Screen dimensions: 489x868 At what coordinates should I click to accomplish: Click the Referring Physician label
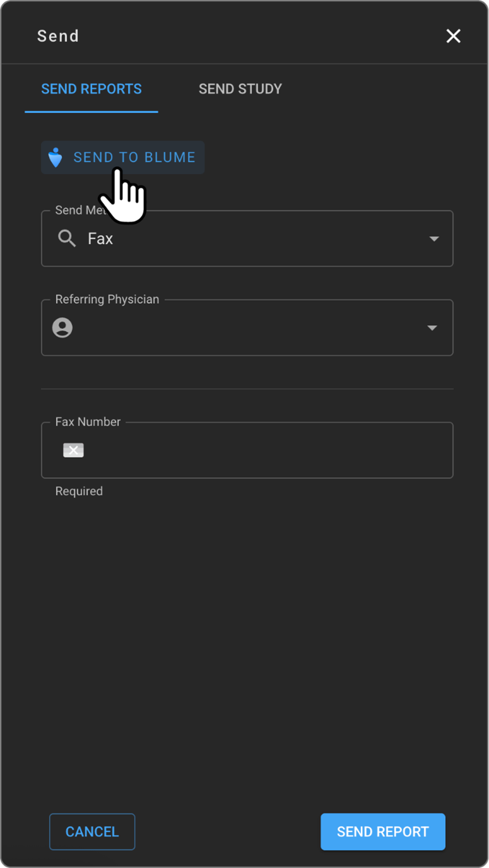coord(107,299)
